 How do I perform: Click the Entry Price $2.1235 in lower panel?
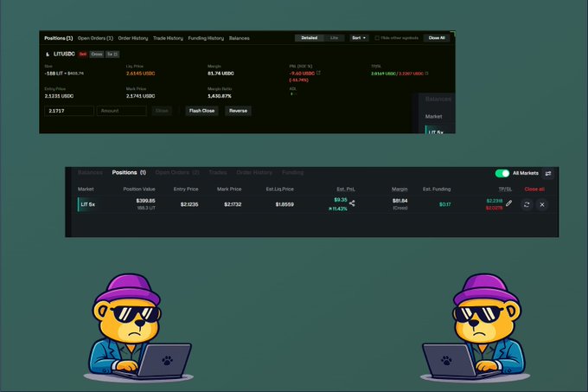[x=189, y=204]
